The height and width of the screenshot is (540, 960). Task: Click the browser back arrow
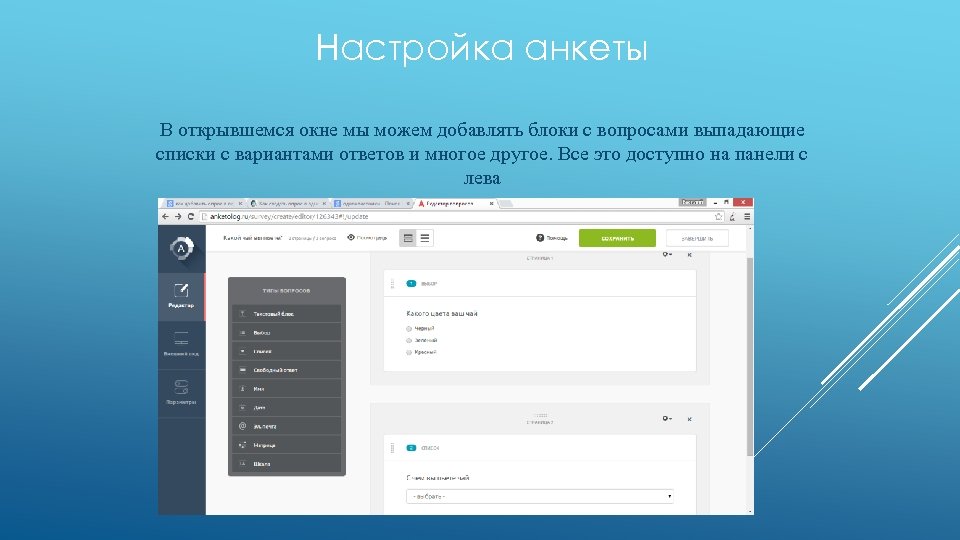coord(165,216)
